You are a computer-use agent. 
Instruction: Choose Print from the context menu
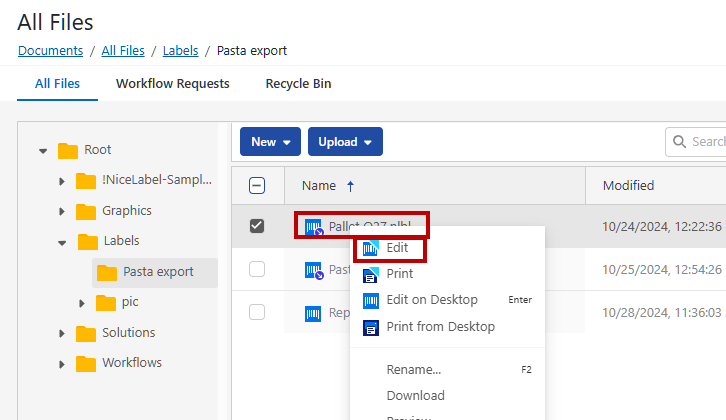point(447,274)
